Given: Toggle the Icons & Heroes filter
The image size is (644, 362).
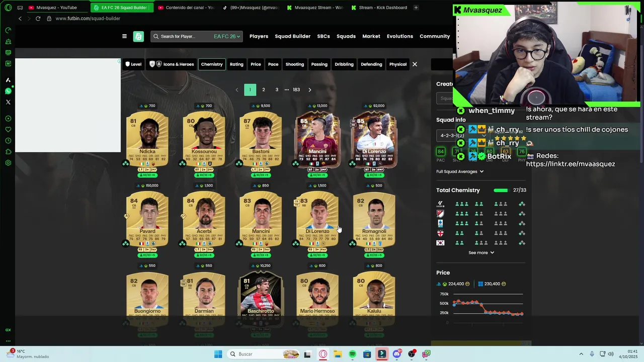Looking at the screenshot, I should pos(172,64).
